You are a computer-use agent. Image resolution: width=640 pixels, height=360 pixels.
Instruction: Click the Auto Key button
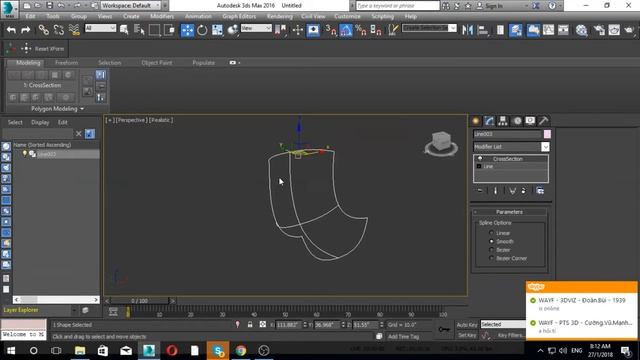(467, 325)
